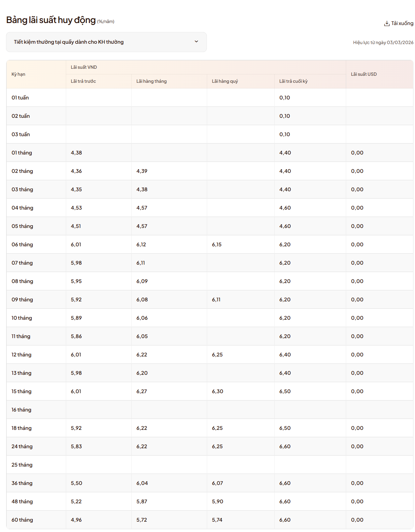Click the 6,07 quarterly rate for 36 tháng
The width and height of the screenshot is (415, 532).
coord(217,483)
